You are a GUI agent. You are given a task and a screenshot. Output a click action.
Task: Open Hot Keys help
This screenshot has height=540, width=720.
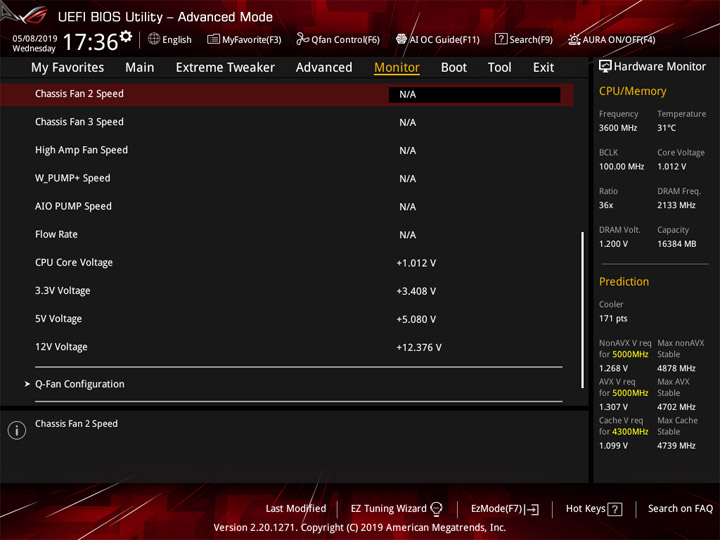pos(594,509)
